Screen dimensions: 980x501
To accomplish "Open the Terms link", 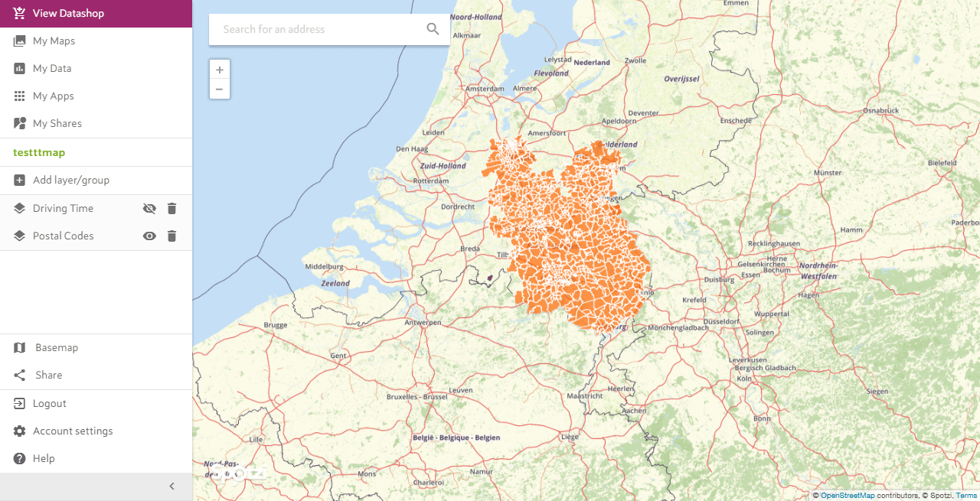I will [x=966, y=496].
